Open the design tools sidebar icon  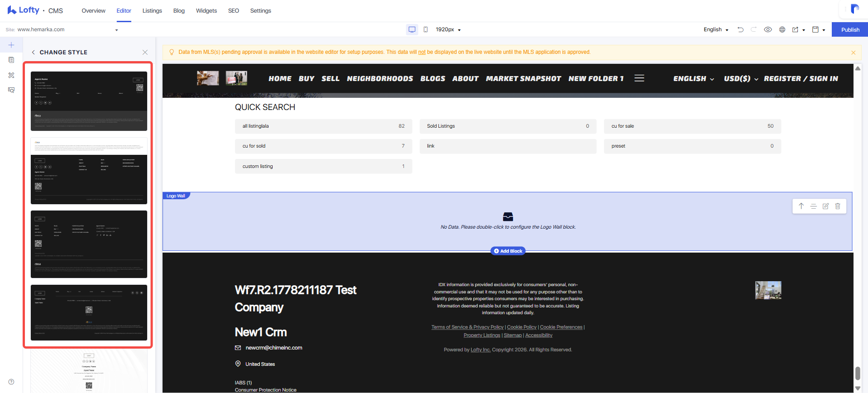tap(11, 75)
